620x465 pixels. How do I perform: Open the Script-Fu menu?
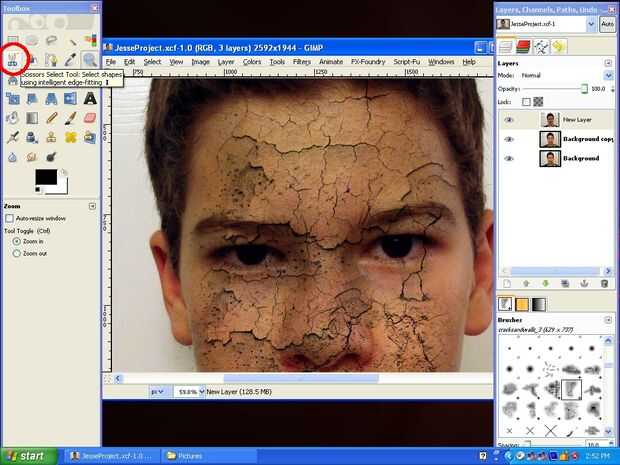406,62
